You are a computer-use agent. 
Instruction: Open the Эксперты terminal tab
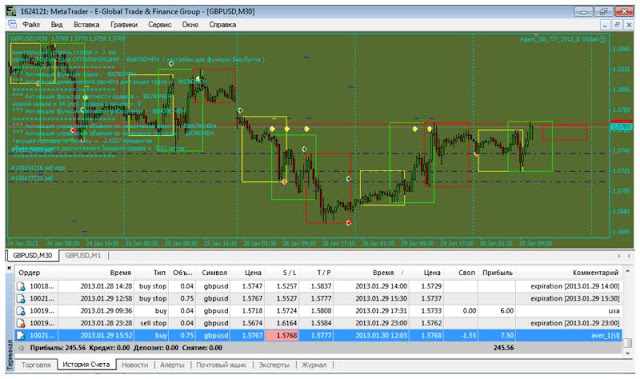tap(274, 365)
